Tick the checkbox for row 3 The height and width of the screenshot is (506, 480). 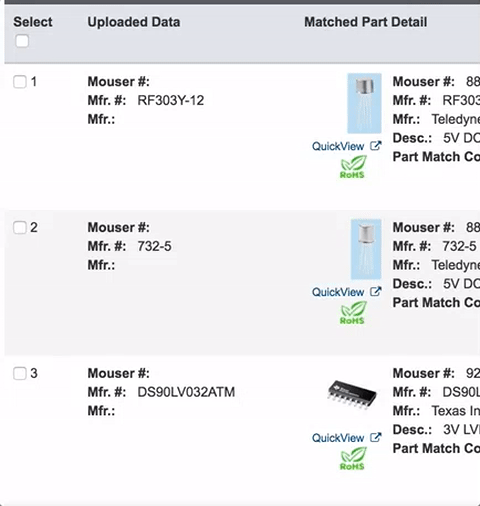[20, 373]
